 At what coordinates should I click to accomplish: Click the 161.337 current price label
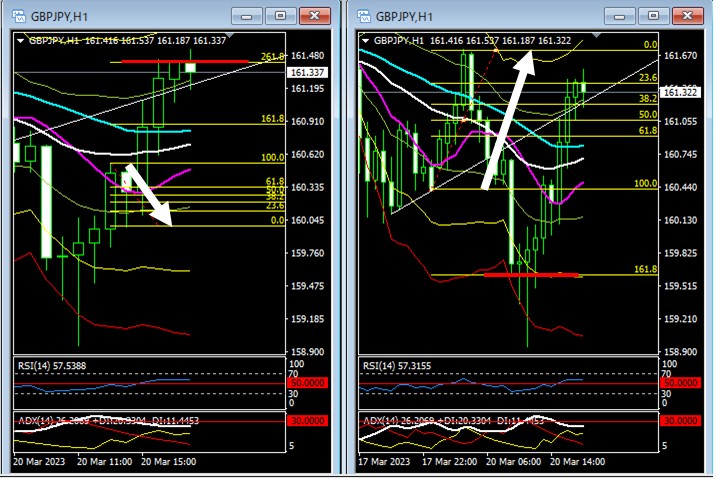click(x=306, y=73)
